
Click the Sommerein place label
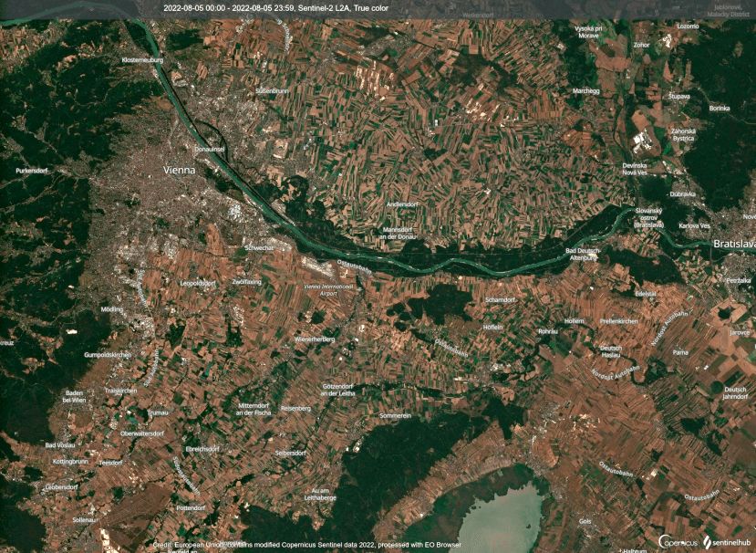pyautogui.click(x=395, y=415)
